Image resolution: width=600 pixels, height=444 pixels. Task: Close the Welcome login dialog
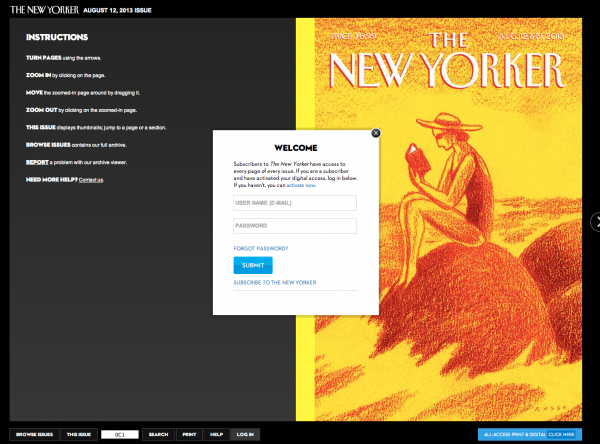coord(376,133)
